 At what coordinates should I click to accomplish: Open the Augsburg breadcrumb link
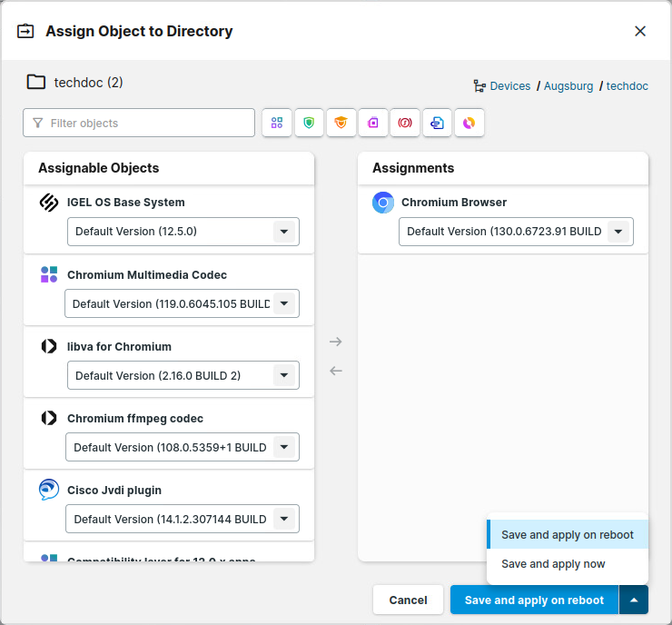[x=568, y=86]
